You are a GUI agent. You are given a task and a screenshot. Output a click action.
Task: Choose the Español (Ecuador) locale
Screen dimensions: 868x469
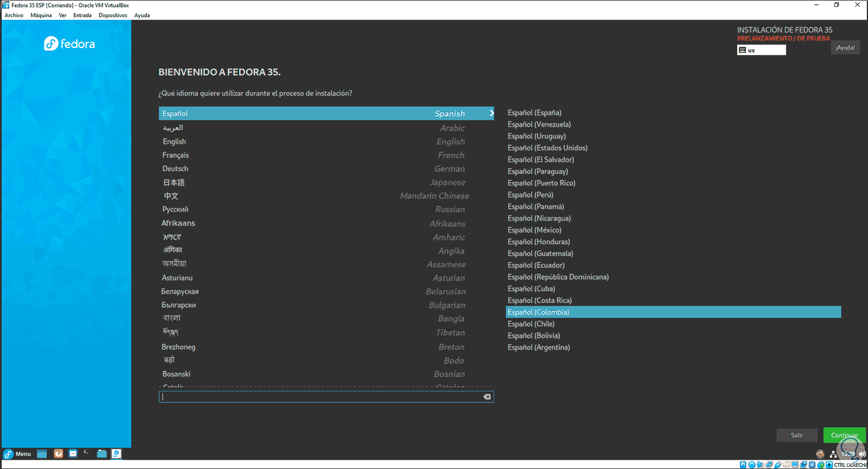point(674,265)
